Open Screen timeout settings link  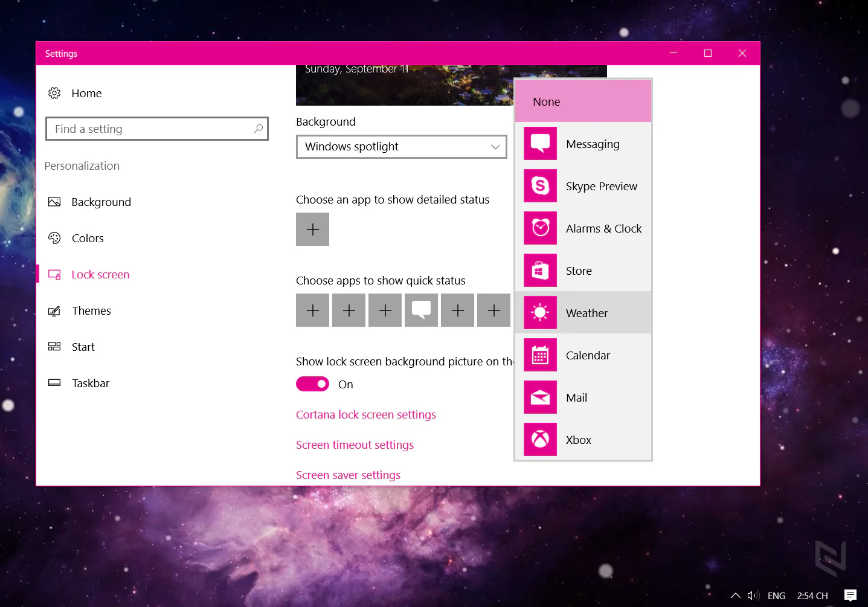(x=355, y=445)
